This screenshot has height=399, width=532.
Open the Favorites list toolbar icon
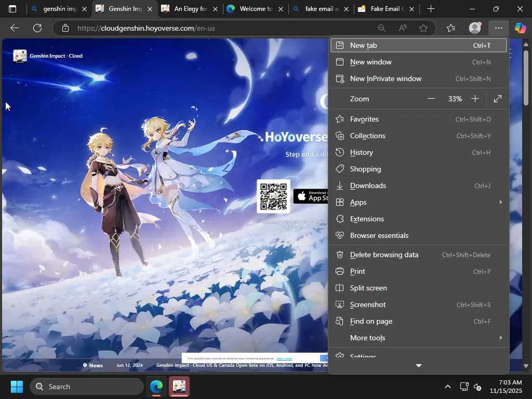pyautogui.click(x=451, y=28)
